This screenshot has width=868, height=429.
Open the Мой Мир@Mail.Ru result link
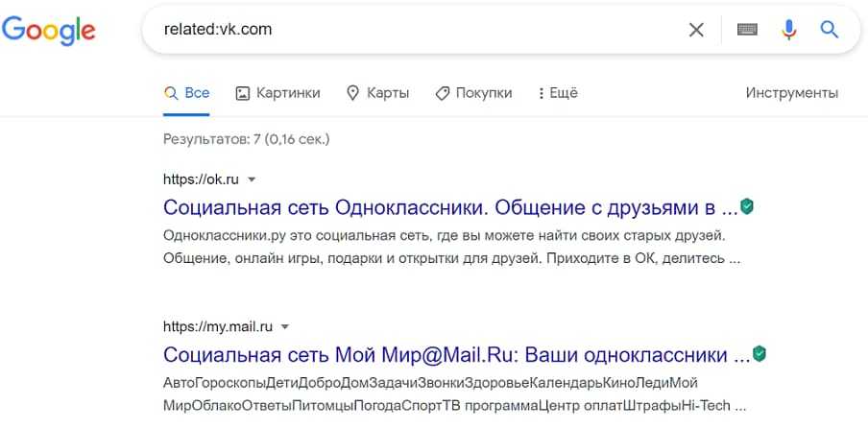tap(456, 354)
